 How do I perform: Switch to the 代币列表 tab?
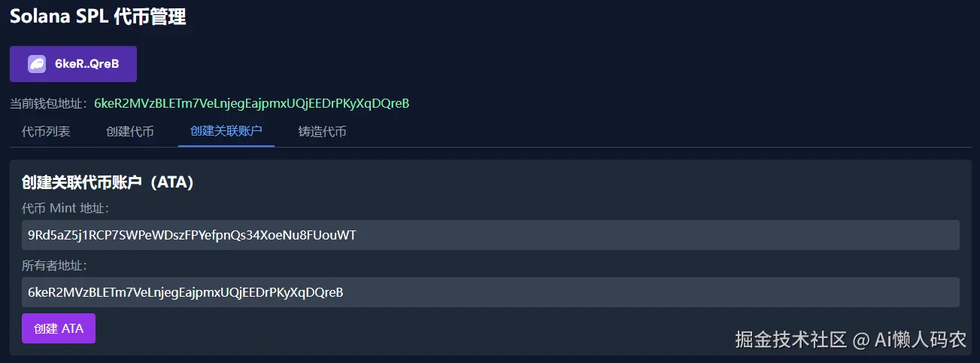click(x=46, y=131)
